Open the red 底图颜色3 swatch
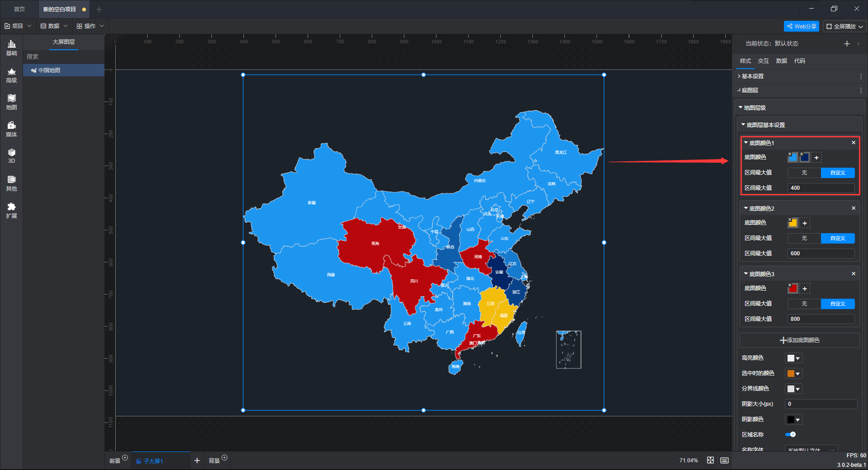Viewport: 868px width, 470px height. click(793, 288)
